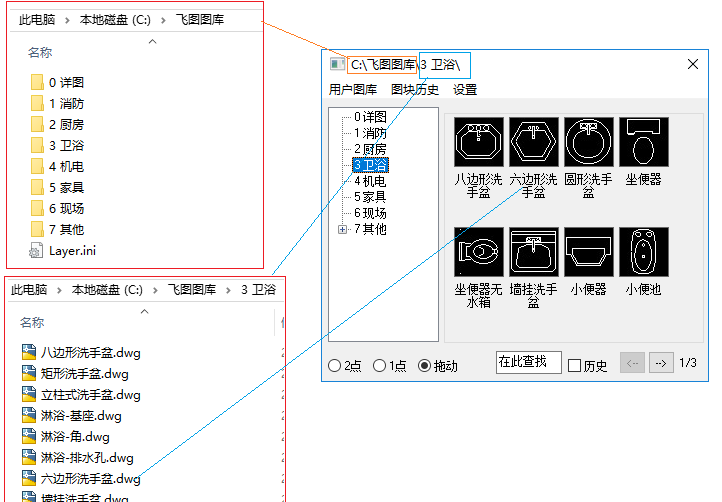Click the 名称 column header in top Explorer
Image resolution: width=722 pixels, height=502 pixels.
click(x=40, y=53)
